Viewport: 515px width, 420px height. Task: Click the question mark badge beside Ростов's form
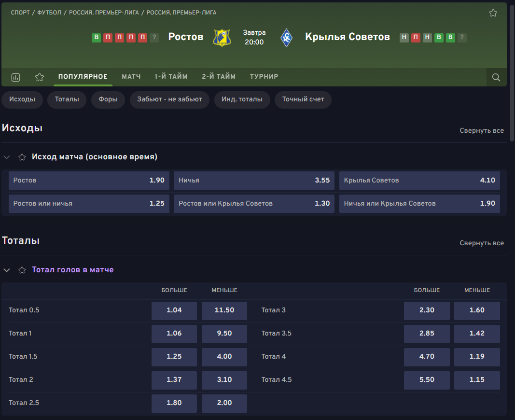(154, 38)
